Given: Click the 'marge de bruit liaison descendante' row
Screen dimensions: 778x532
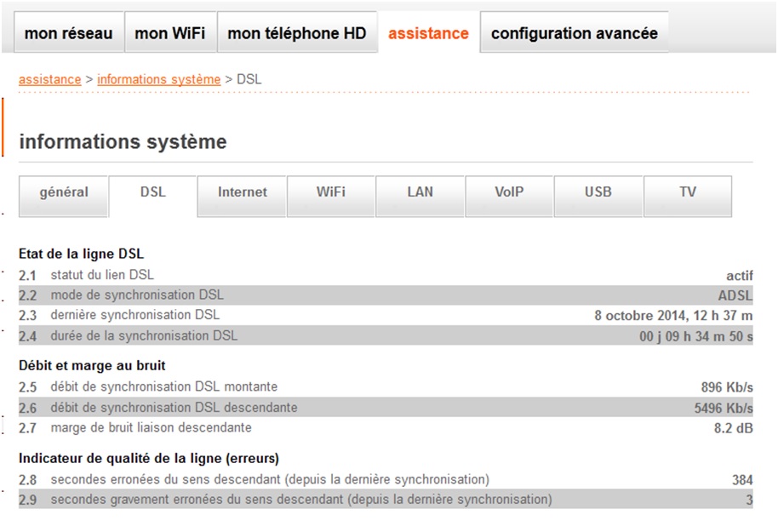Looking at the screenshot, I should click(x=151, y=427).
